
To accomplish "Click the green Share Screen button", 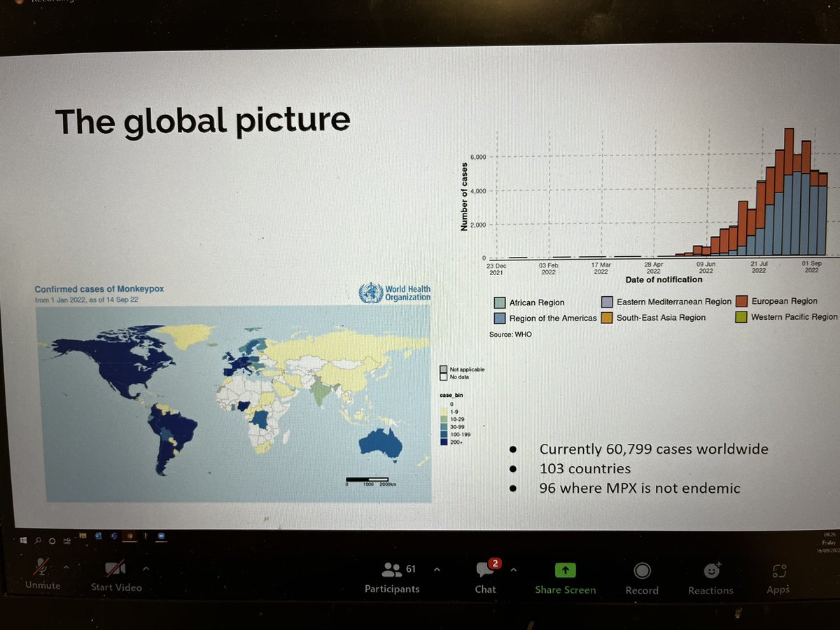I will [x=566, y=579].
